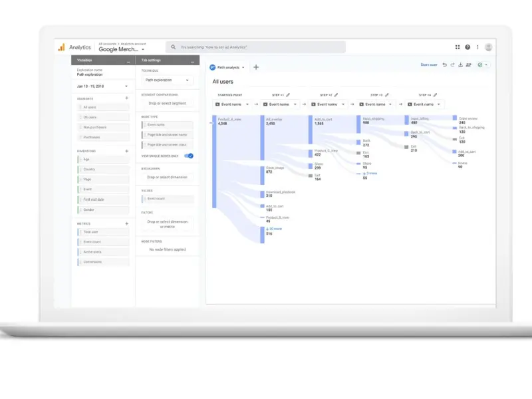Click the share exploration people icon
The image size is (532, 399).
pyautogui.click(x=469, y=65)
